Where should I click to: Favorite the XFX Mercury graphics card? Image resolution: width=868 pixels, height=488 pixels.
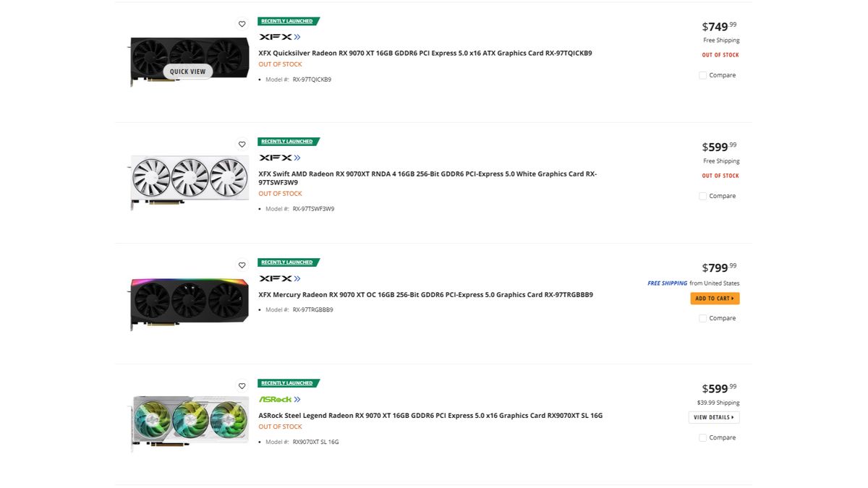[242, 265]
